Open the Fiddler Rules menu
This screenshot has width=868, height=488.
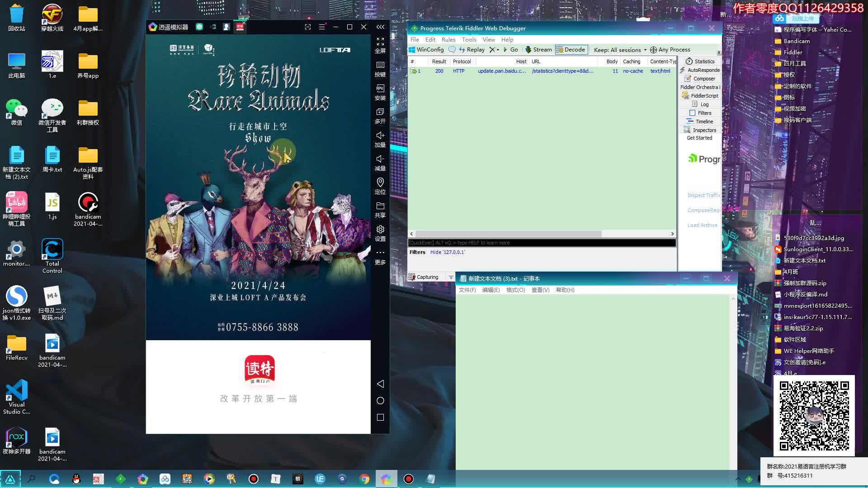pos(448,40)
